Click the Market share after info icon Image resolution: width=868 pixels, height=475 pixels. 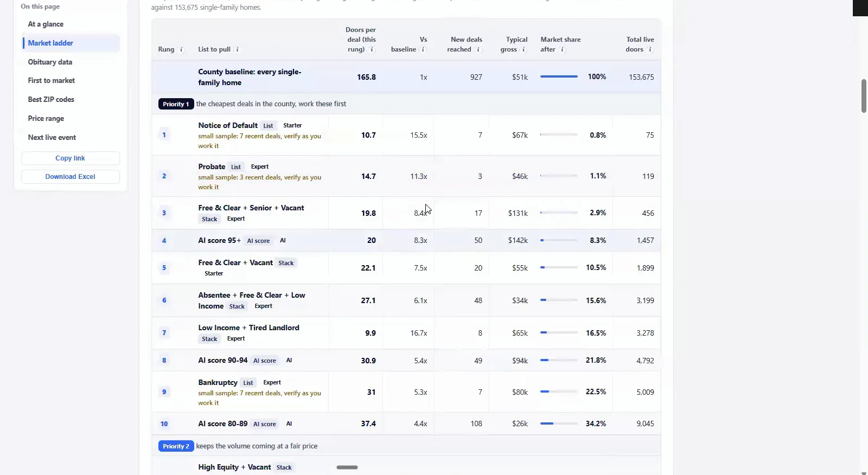[563, 50]
